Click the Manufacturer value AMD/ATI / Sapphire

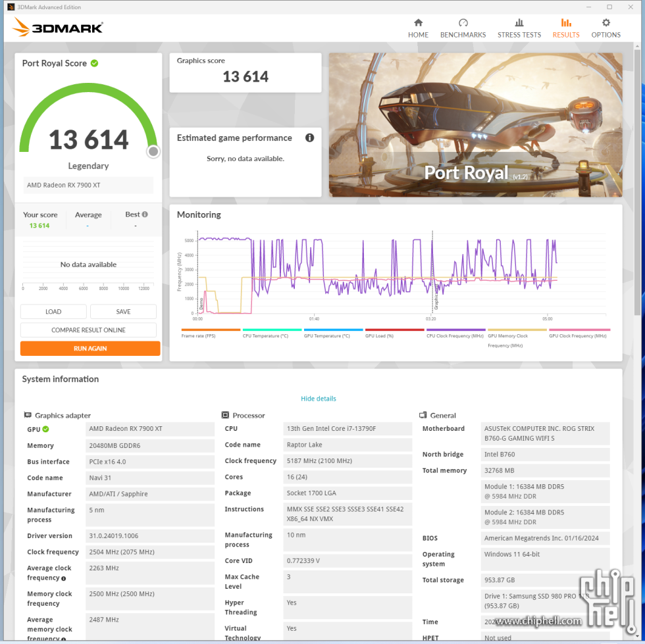(150, 493)
